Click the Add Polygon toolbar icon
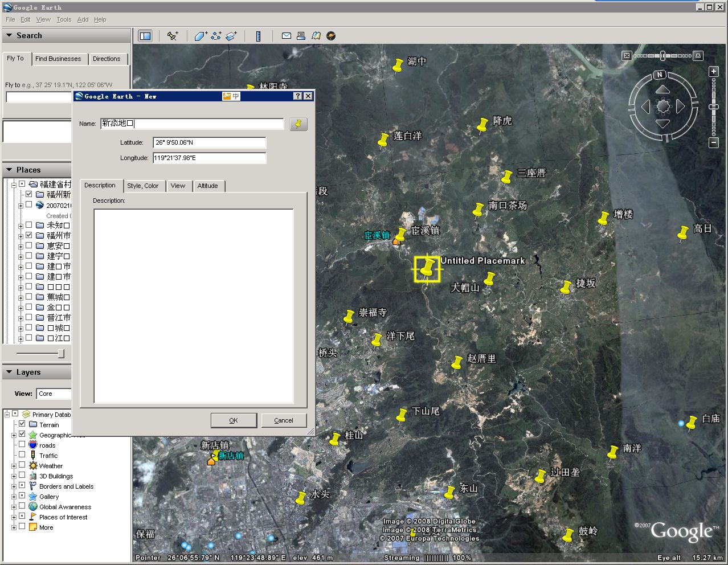Screen dimensions: 728x565 (201, 36)
